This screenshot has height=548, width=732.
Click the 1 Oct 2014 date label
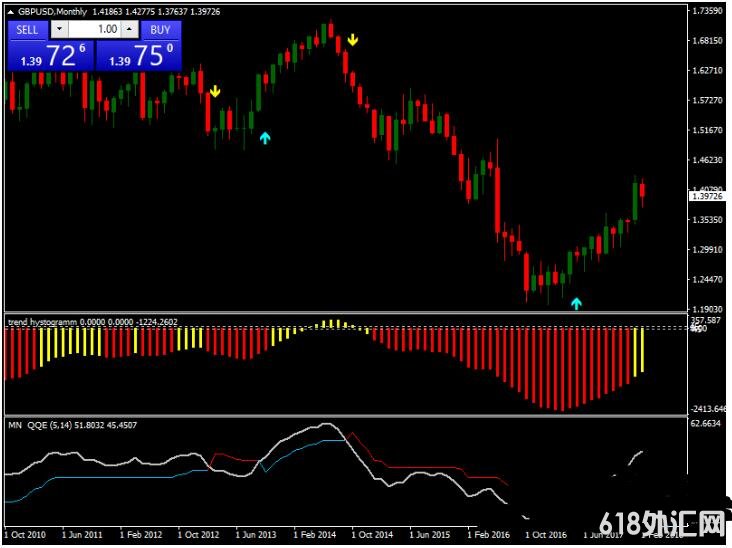click(x=373, y=535)
